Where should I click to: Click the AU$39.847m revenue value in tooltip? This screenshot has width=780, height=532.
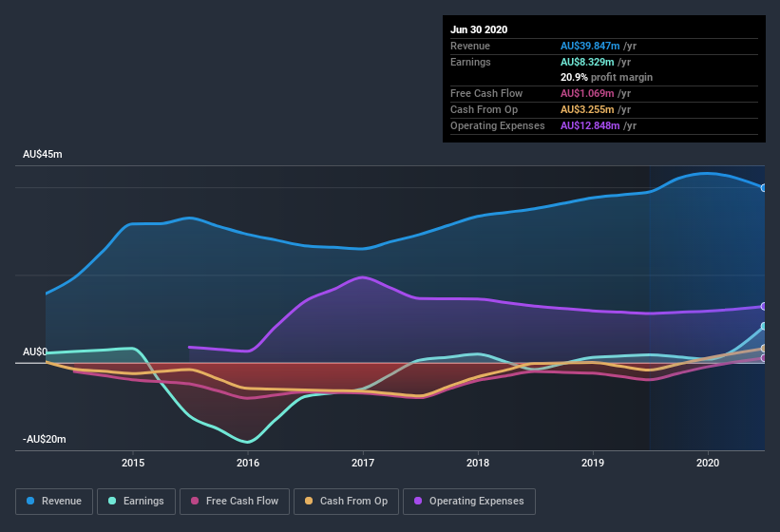click(590, 46)
